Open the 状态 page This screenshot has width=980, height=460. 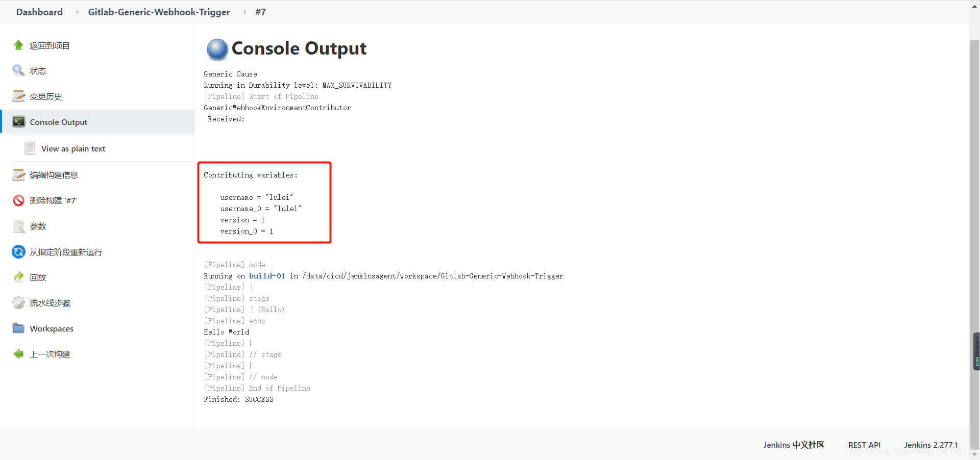[38, 71]
